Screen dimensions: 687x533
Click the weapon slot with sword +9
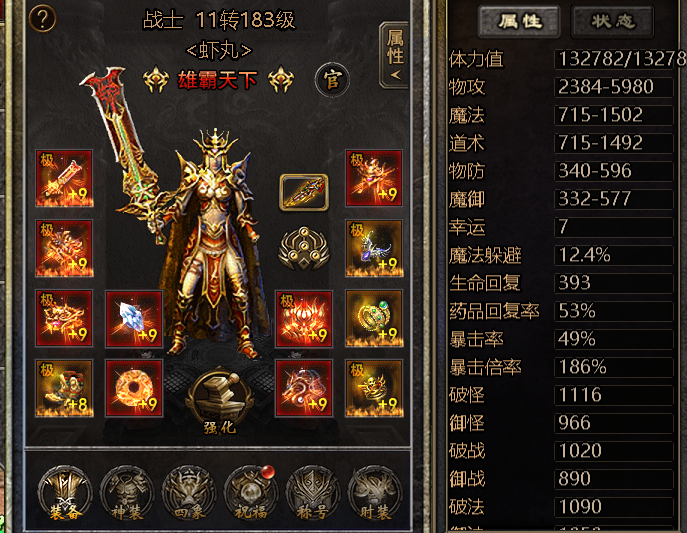[x=64, y=178]
